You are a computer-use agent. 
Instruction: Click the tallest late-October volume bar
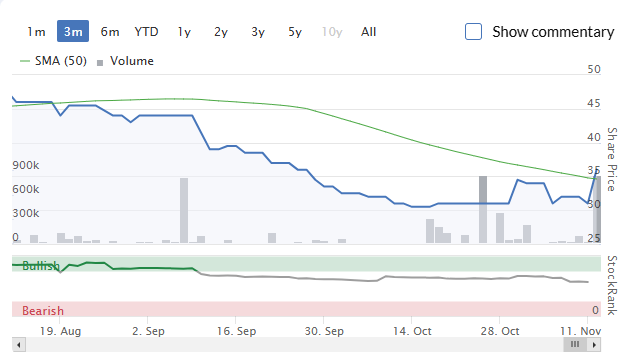[483, 209]
